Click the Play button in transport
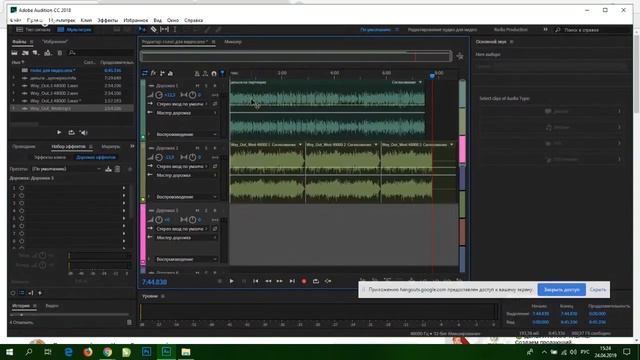The width and height of the screenshot is (640, 360). (x=231, y=281)
